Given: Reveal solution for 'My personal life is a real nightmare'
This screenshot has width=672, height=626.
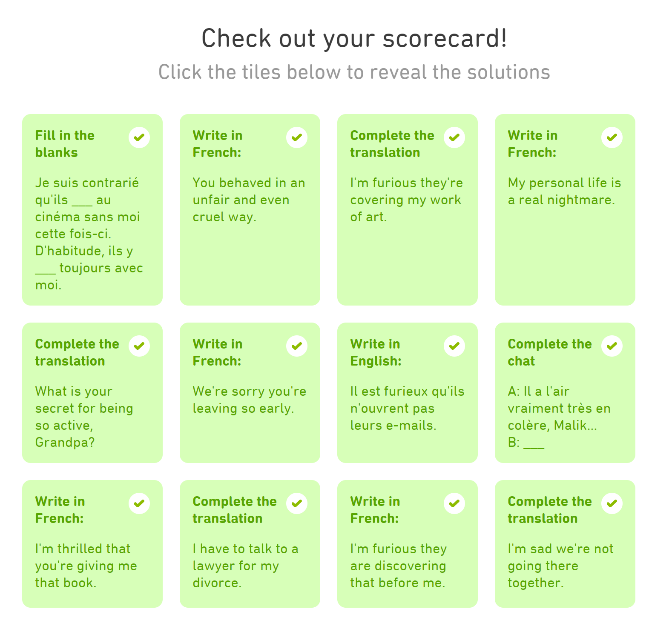Looking at the screenshot, I should pyautogui.click(x=565, y=210).
